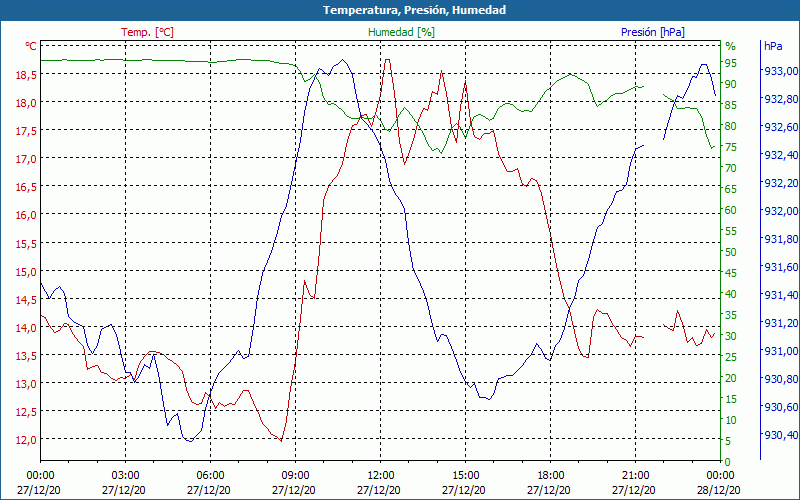Select the red 'Temp. [°C]' legend label
The height and width of the screenshot is (500, 800).
147,32
